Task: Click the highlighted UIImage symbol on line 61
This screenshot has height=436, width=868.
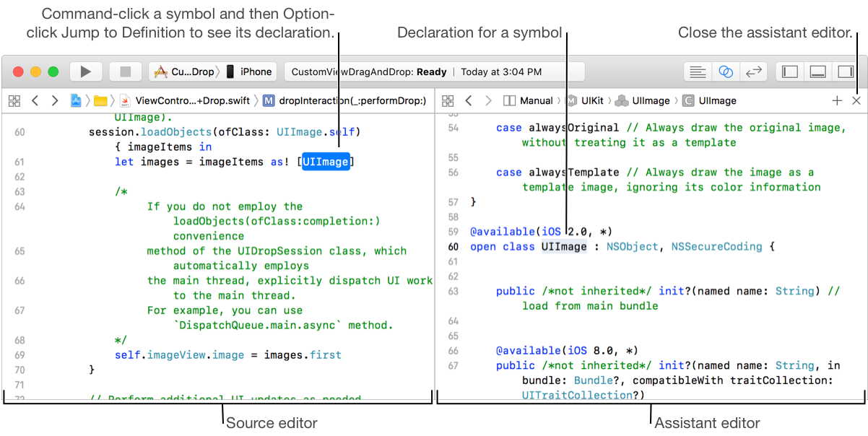Action: (x=326, y=162)
